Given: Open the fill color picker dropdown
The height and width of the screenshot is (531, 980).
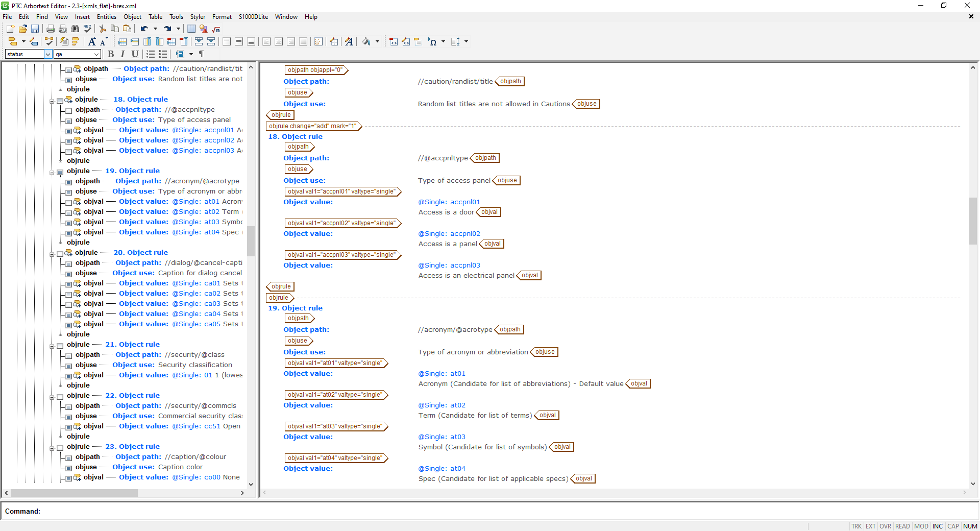Looking at the screenshot, I should click(x=378, y=41).
